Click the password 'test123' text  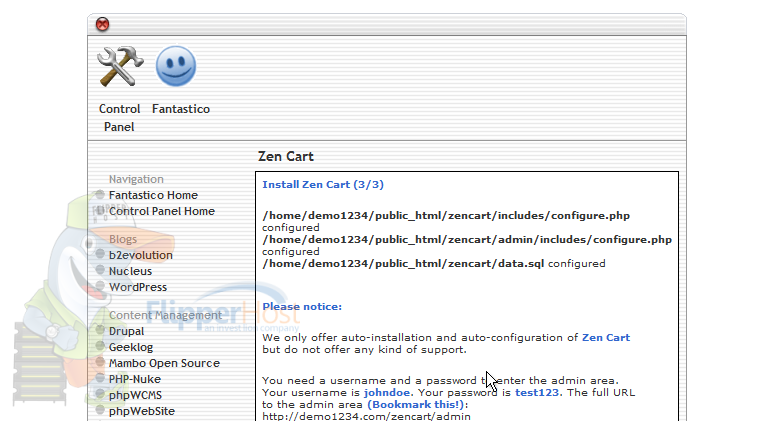(536, 392)
